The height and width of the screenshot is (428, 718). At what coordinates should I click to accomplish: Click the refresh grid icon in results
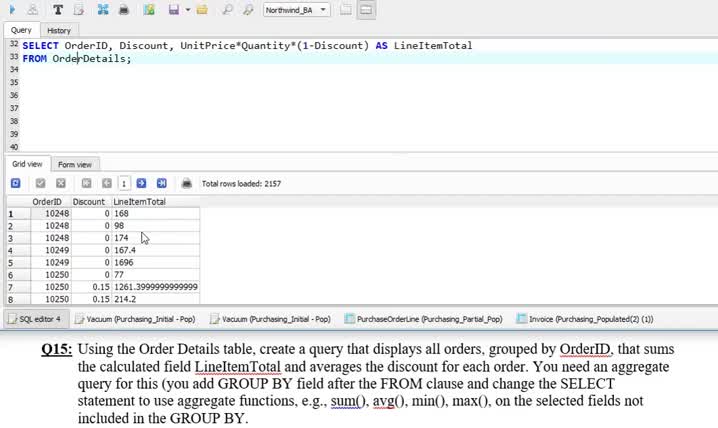15,184
